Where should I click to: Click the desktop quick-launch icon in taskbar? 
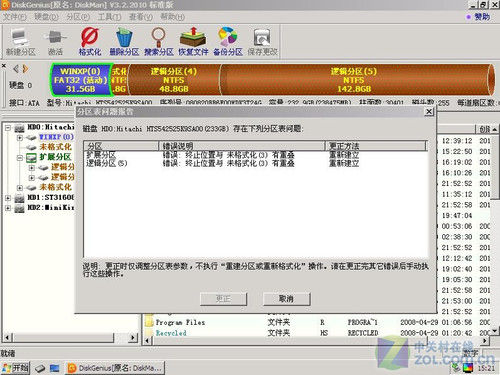pos(54,368)
